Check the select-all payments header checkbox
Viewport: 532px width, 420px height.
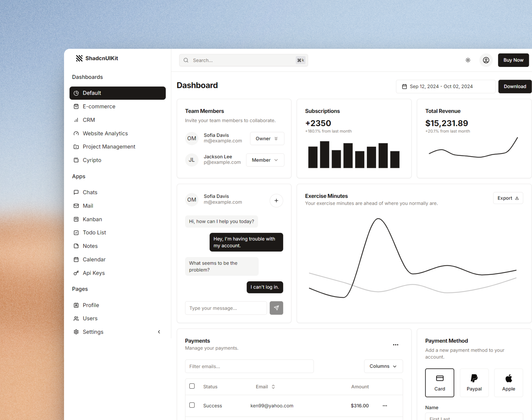192,386
